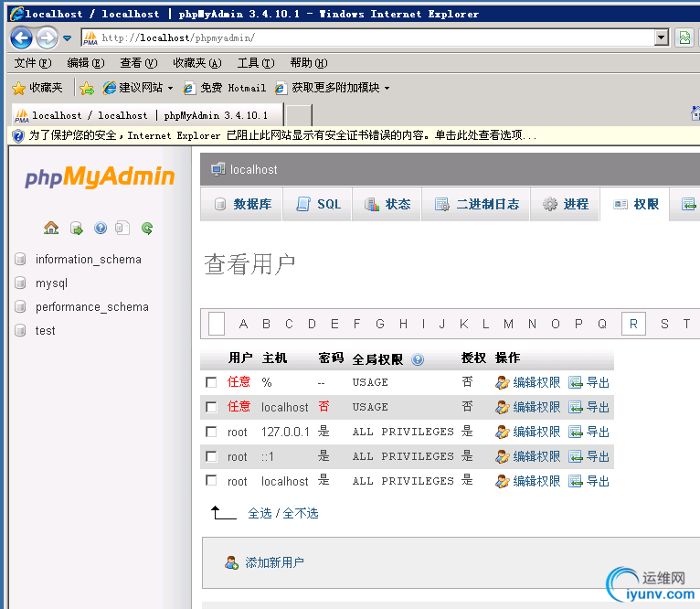Go back with the browser Back arrow
The width and height of the screenshot is (700, 609).
(21, 38)
